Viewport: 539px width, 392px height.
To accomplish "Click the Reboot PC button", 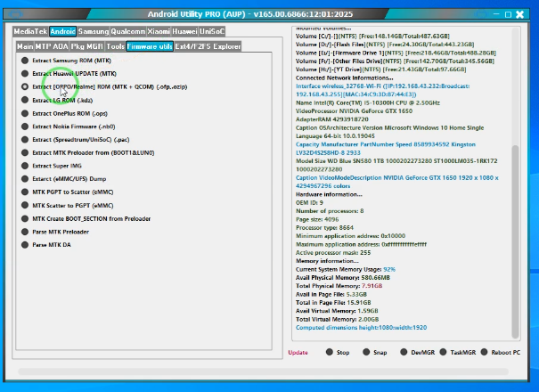I will [x=501, y=352].
